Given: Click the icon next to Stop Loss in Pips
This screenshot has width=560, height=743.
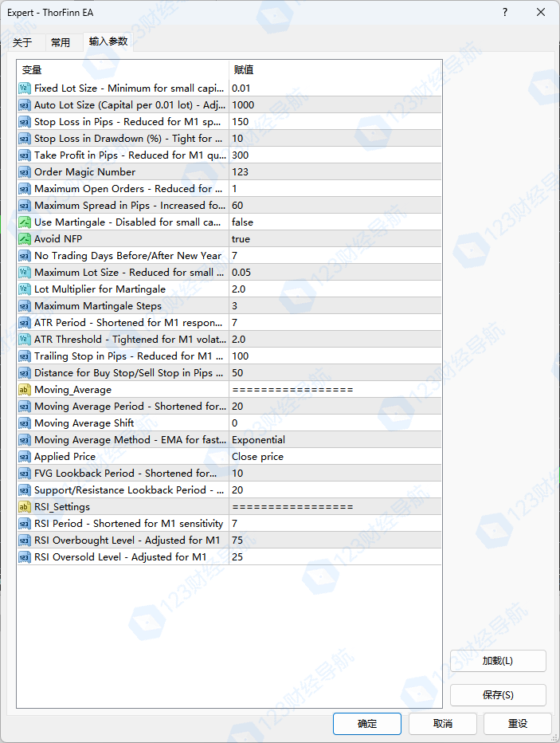Looking at the screenshot, I should tap(25, 122).
